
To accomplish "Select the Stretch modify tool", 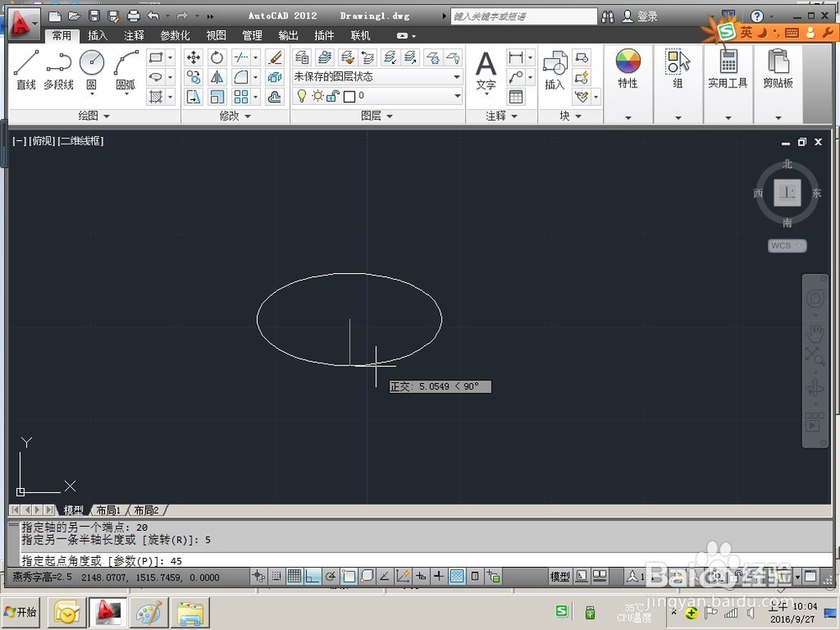I will tap(193, 97).
